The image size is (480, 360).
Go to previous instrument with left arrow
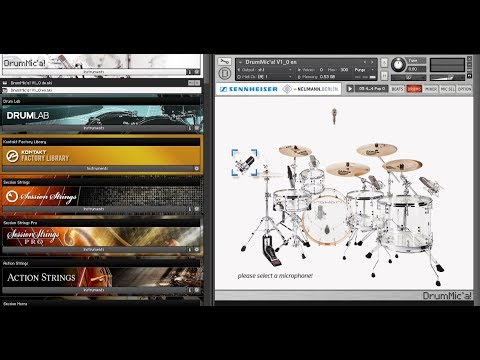(365, 62)
